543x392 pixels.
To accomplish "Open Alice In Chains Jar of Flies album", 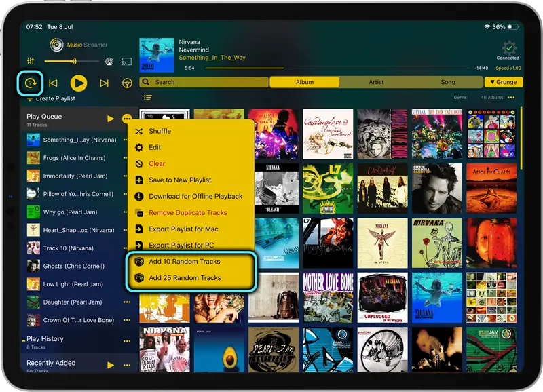I will (491, 243).
